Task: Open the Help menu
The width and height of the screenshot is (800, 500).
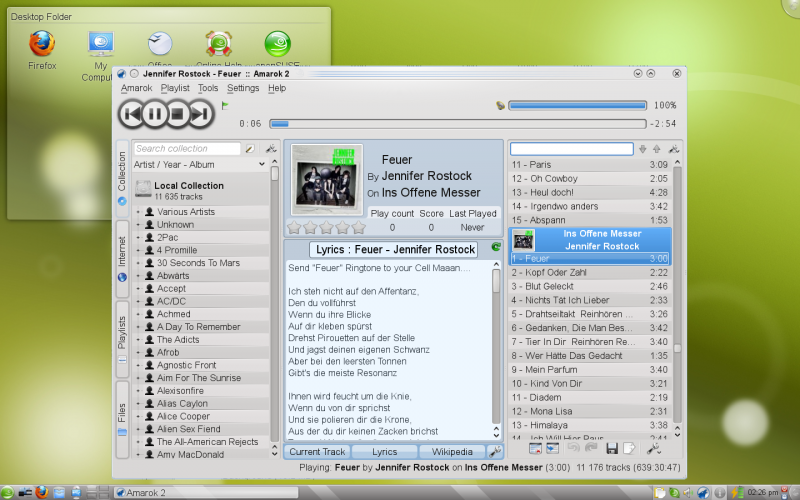Action: click(277, 88)
